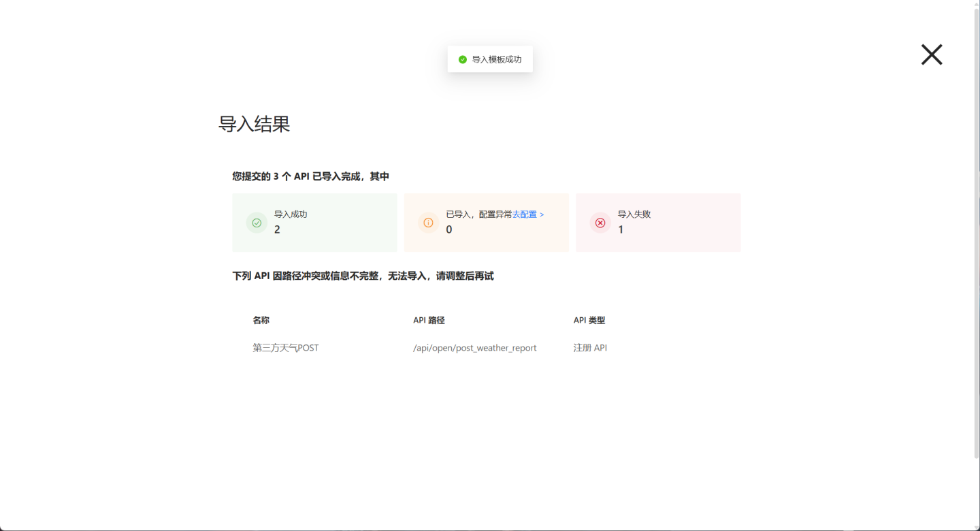
Task: Click the green checkmark icon in 导入成功 card
Action: point(257,223)
